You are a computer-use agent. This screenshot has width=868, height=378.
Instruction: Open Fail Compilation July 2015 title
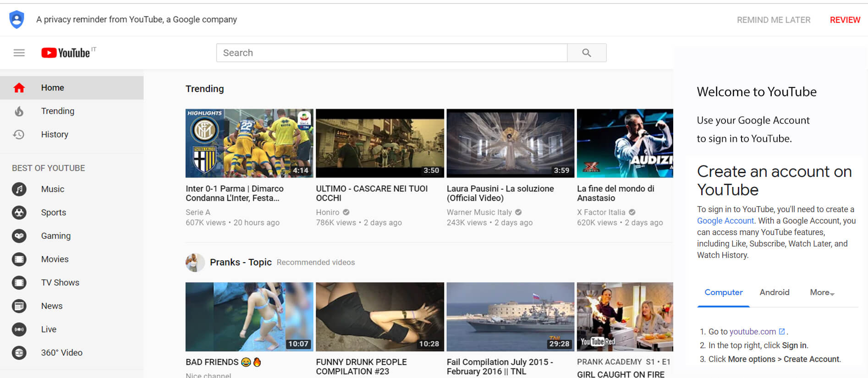tap(500, 367)
